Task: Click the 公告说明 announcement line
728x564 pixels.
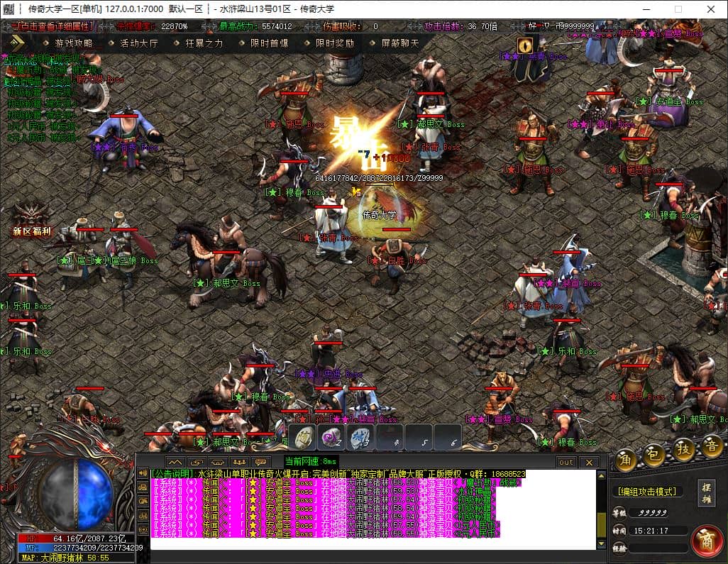Action: click(338, 474)
